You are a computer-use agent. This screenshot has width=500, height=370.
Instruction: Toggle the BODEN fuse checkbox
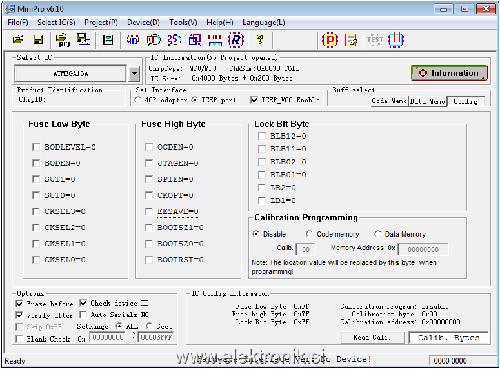[36, 163]
